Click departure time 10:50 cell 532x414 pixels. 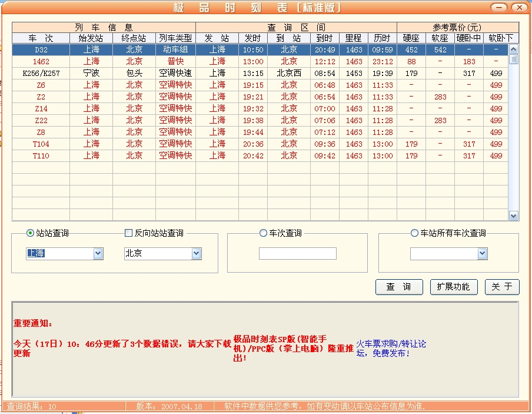click(x=253, y=49)
